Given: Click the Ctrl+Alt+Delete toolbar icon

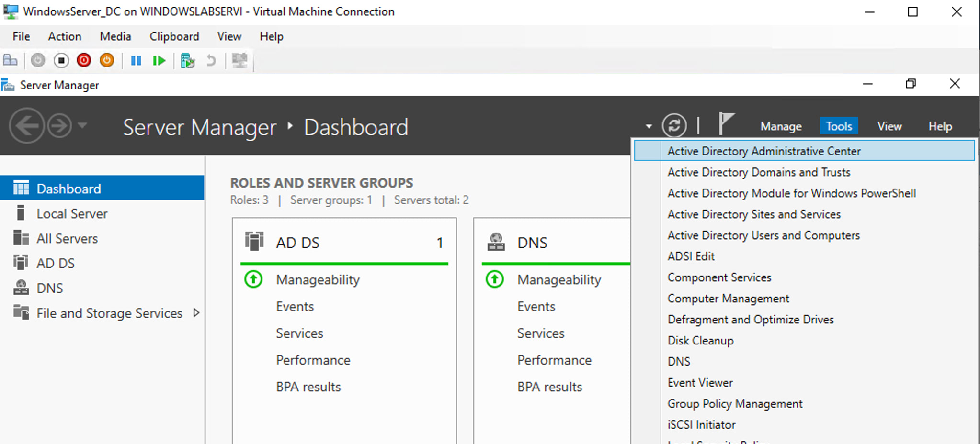Looking at the screenshot, I should (x=10, y=60).
